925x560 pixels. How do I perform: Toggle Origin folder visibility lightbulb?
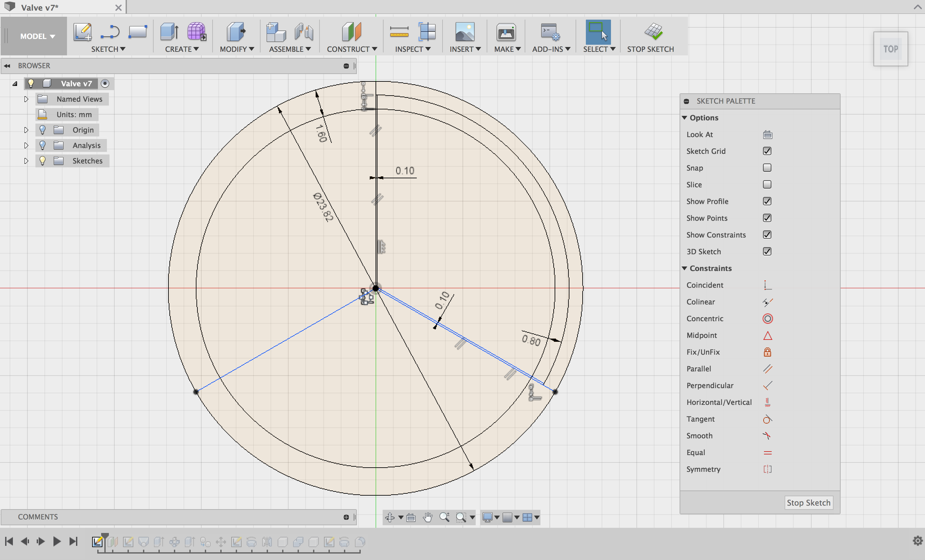[43, 130]
